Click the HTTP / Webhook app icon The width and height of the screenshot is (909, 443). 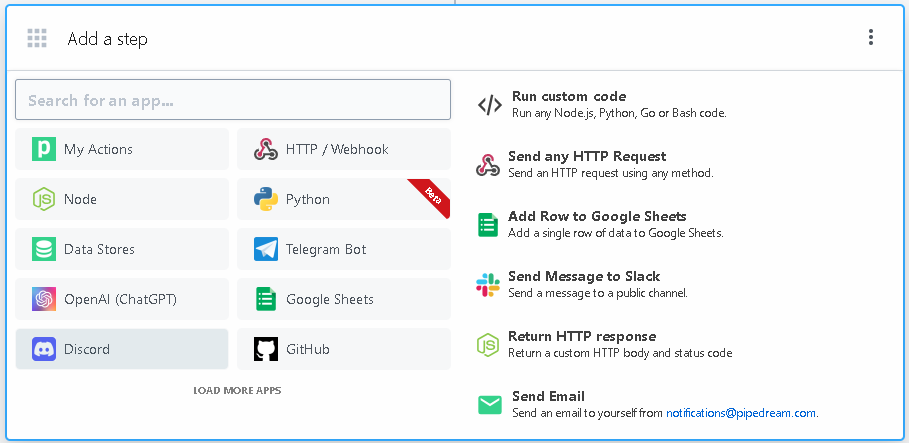(266, 149)
